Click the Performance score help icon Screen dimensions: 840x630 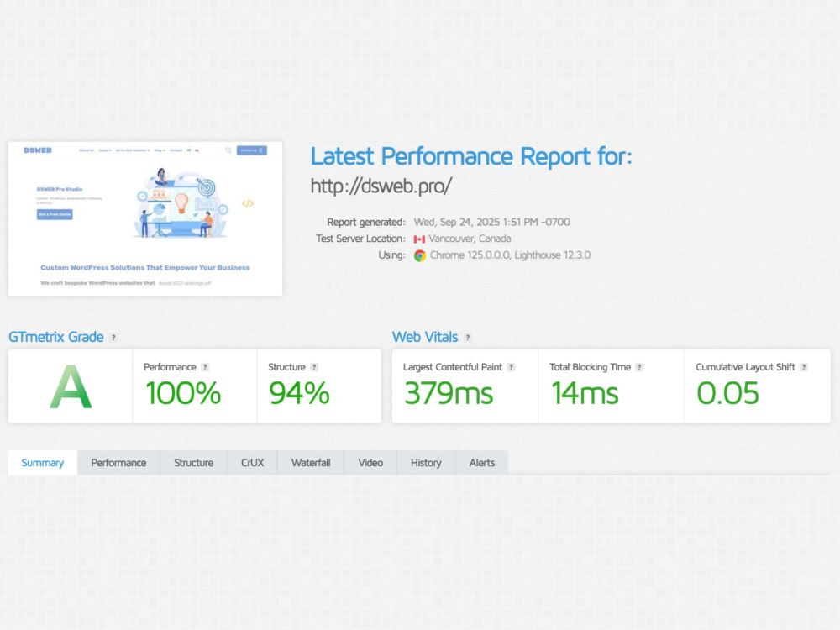coord(205,367)
